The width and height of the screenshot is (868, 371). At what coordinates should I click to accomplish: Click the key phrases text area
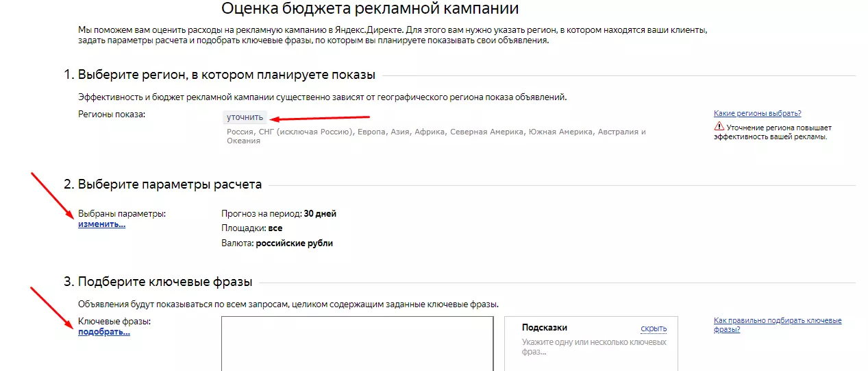[357, 344]
